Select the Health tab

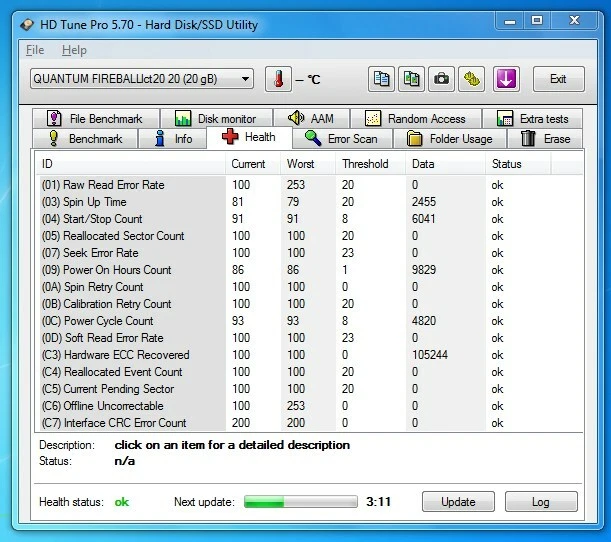[x=249, y=137]
